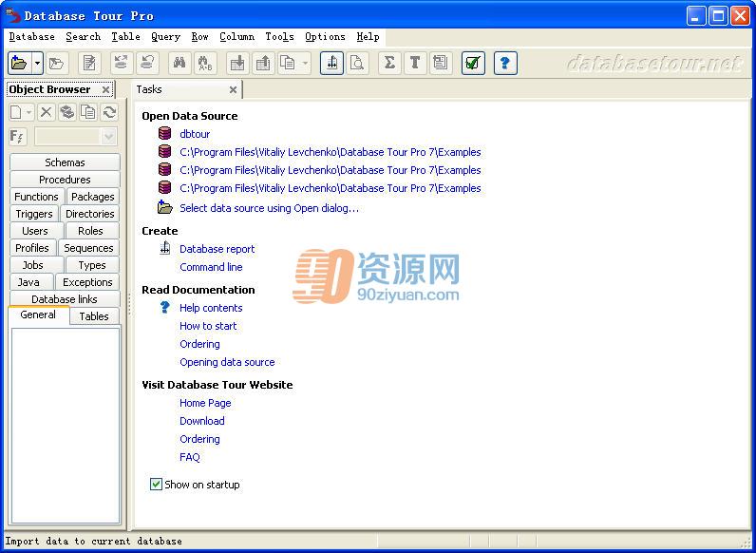Open the Table menu

coord(125,37)
